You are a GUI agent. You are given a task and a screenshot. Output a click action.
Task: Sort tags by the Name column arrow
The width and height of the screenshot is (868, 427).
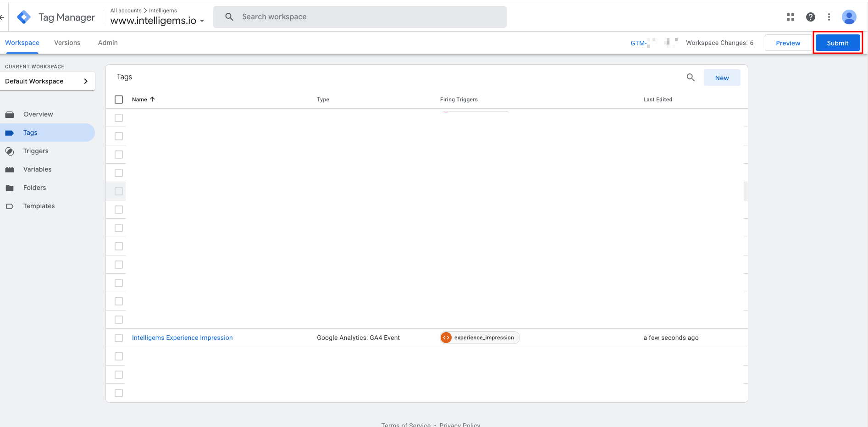[152, 99]
